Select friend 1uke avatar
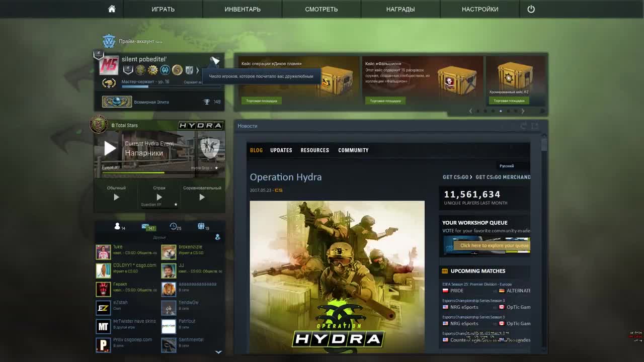 pos(103,252)
